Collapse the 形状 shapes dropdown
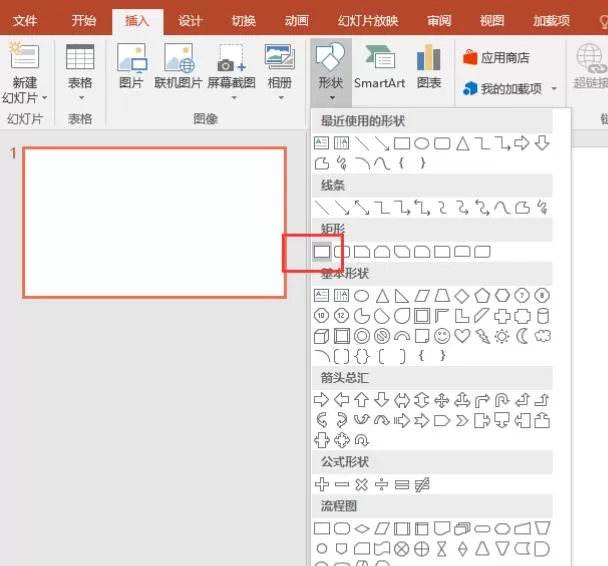 [331, 72]
